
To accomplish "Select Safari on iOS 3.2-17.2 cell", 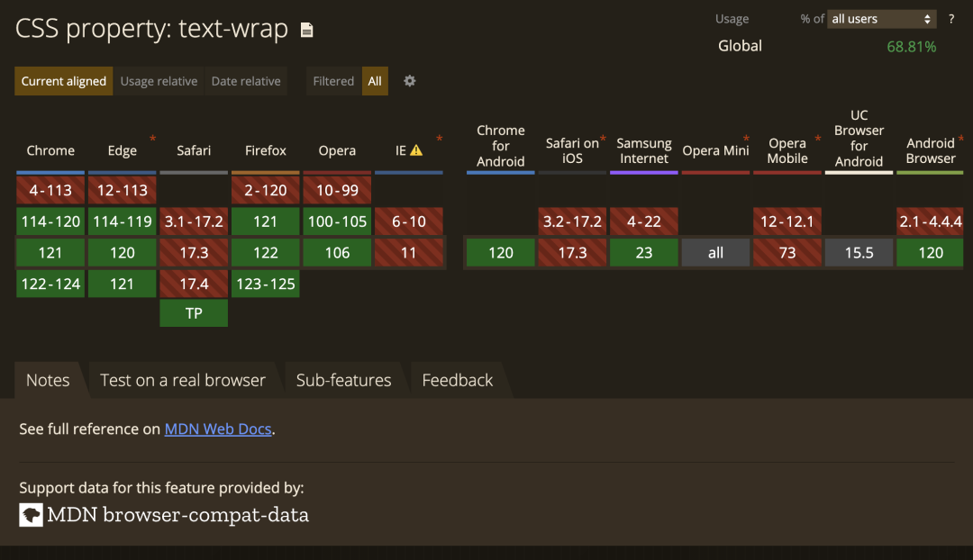I will [x=572, y=221].
